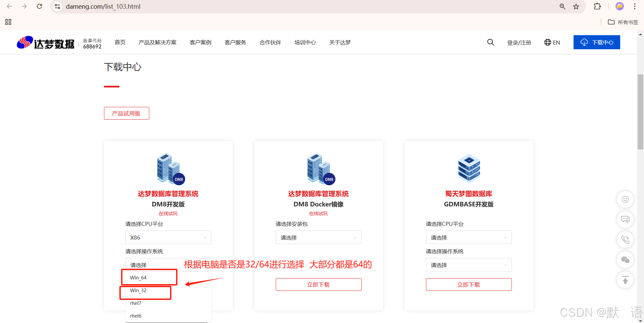Open 合作伙伴 menu item

270,42
